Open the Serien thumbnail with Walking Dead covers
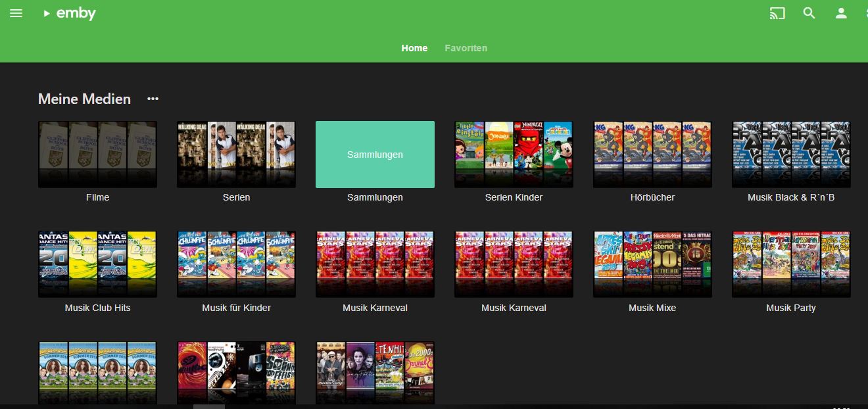Image resolution: width=868 pixels, height=409 pixels. click(x=236, y=155)
